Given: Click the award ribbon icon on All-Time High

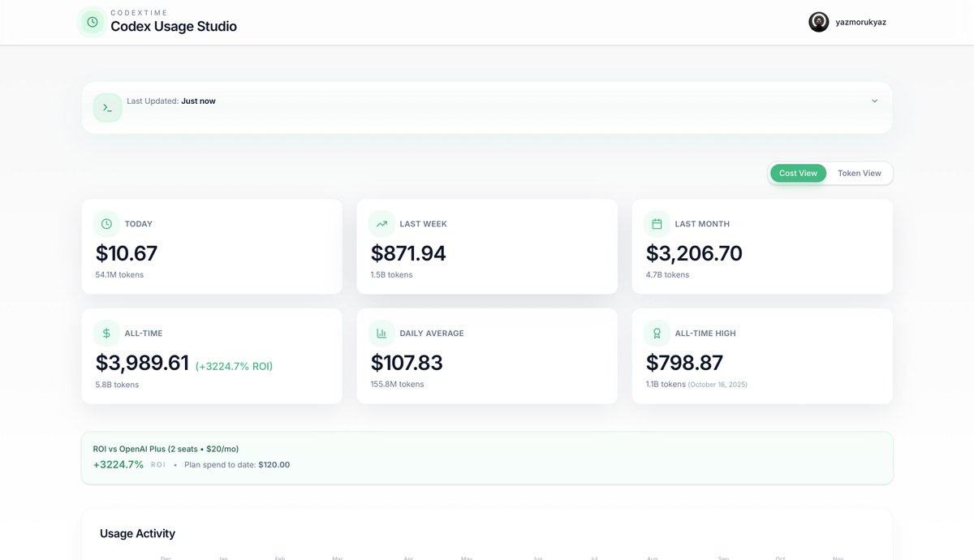Looking at the screenshot, I should 657,334.
